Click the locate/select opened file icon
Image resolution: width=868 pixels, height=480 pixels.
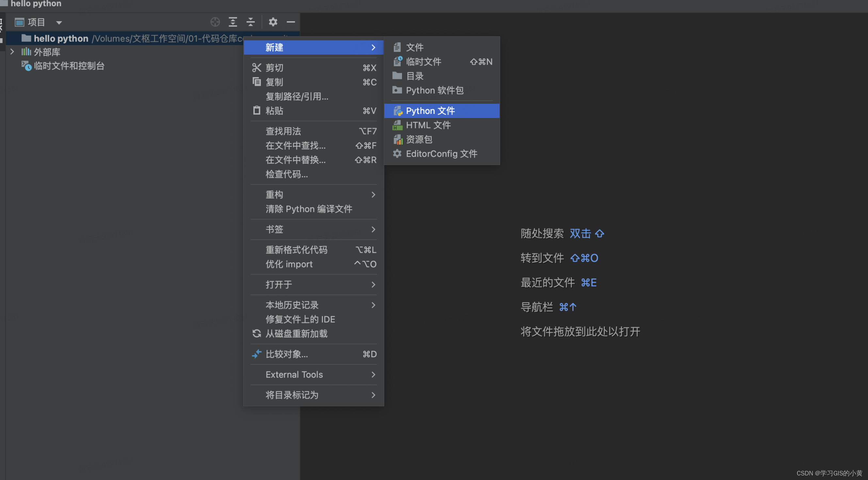[x=215, y=22]
